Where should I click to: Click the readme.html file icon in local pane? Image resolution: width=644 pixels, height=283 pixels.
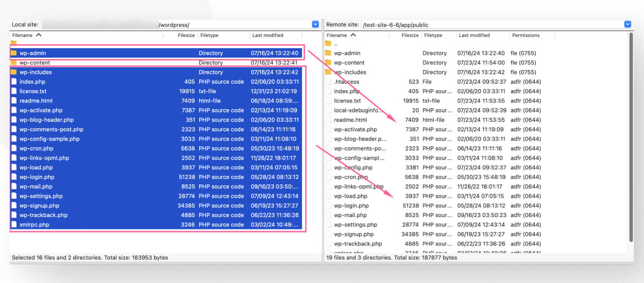[x=14, y=101]
